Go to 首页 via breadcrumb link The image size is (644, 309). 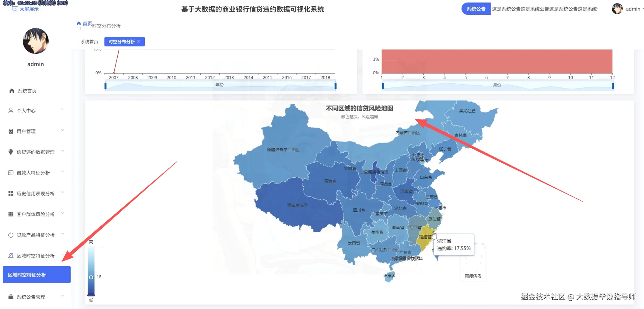(87, 23)
